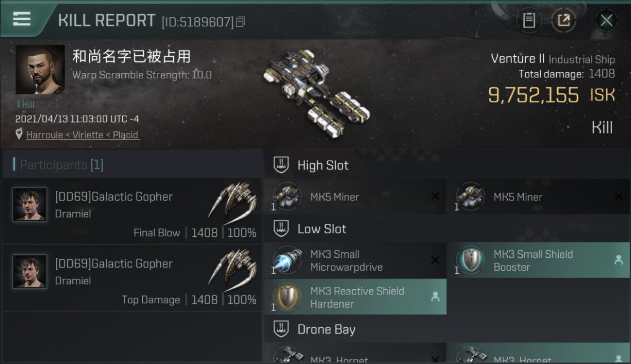
Task: Open Harroule < Viriette < Placid location link
Action: [83, 135]
